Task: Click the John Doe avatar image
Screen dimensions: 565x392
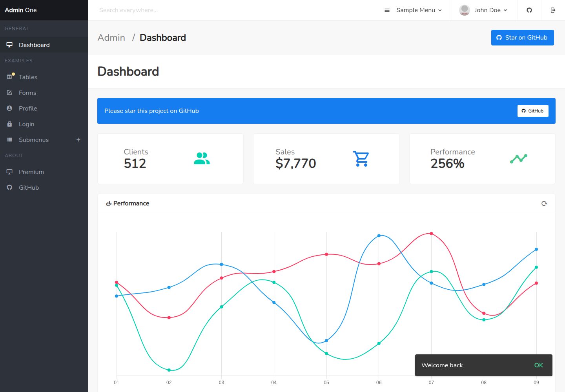Action: click(x=465, y=10)
